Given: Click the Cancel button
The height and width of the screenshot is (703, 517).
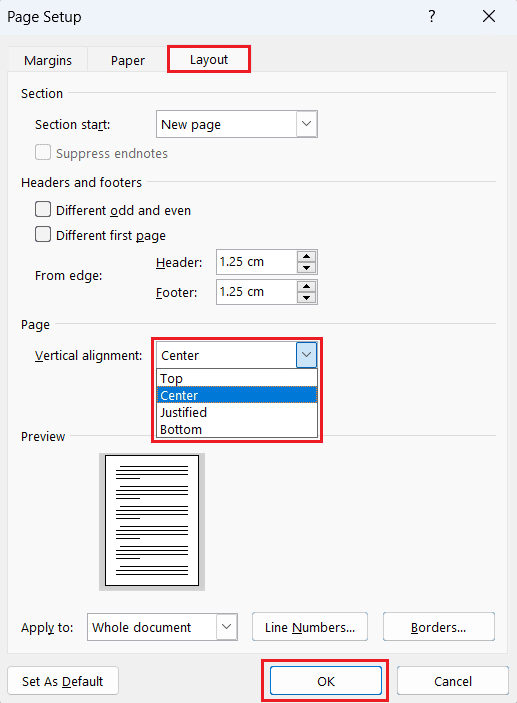Looking at the screenshot, I should [453, 681].
